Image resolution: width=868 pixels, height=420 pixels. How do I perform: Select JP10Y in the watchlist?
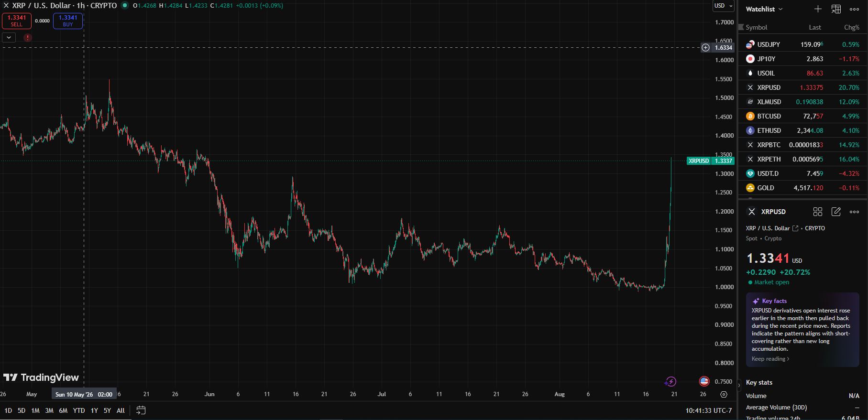[x=803, y=59]
